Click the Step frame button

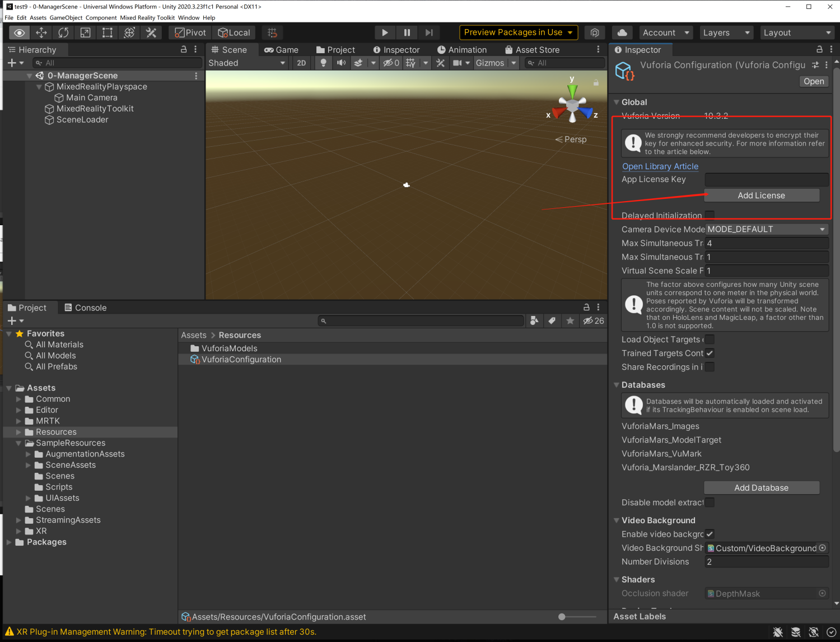click(429, 32)
